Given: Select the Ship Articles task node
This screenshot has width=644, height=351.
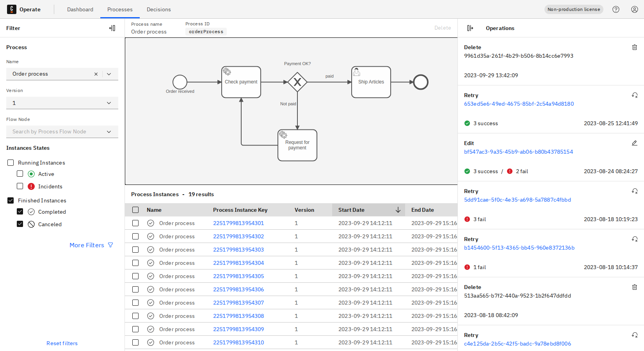Looking at the screenshot, I should tap(371, 82).
